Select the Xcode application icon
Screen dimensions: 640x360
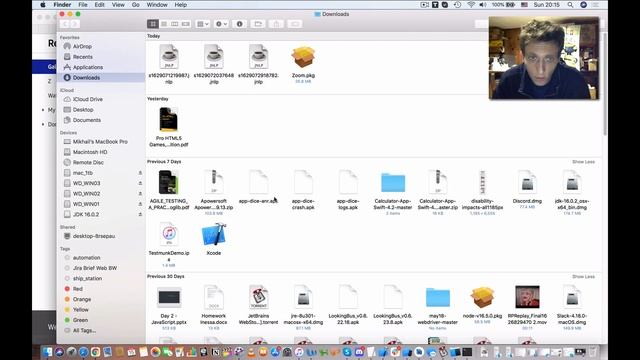[213, 234]
